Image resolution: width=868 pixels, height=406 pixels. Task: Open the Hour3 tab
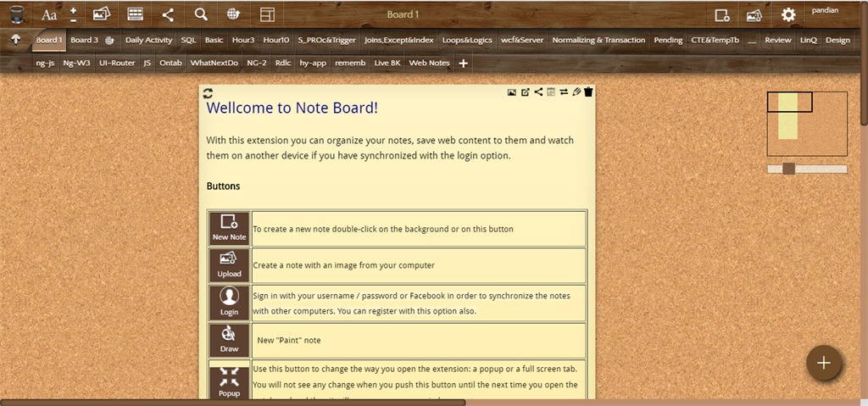coord(243,40)
